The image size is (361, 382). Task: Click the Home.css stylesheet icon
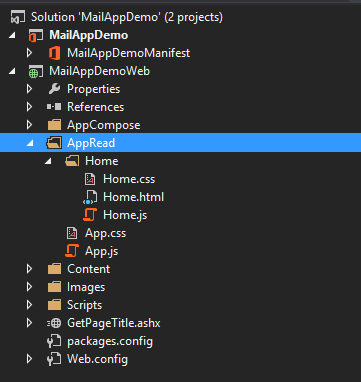click(x=90, y=179)
